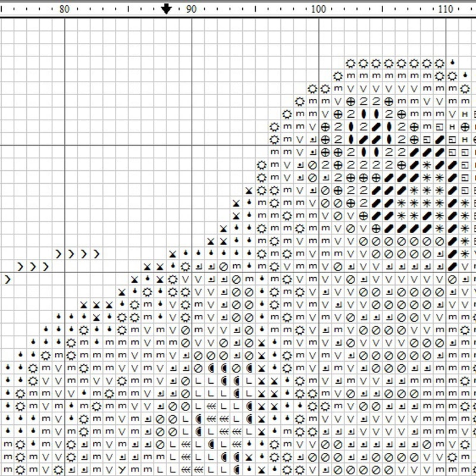The width and height of the screenshot is (476, 476).
Task: Select the topmost slashed-circle stitch symbol
Action: (x=312, y=165)
